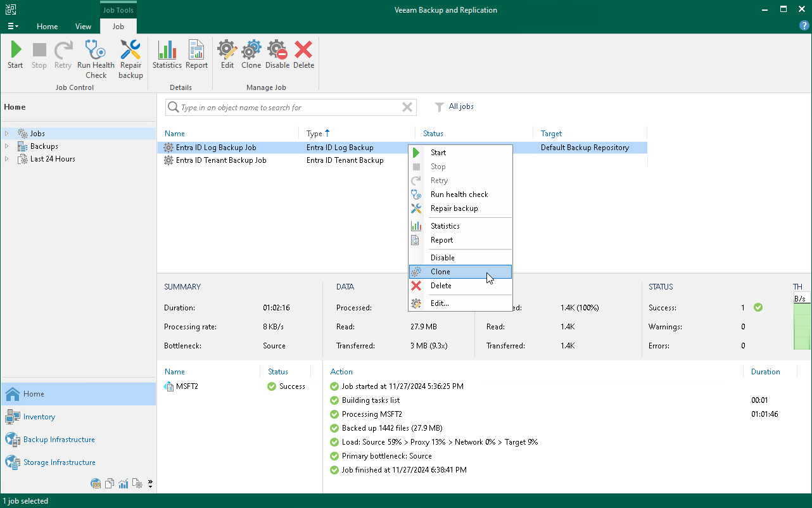
Task: Select Backups in the Home tree
Action: tap(44, 146)
